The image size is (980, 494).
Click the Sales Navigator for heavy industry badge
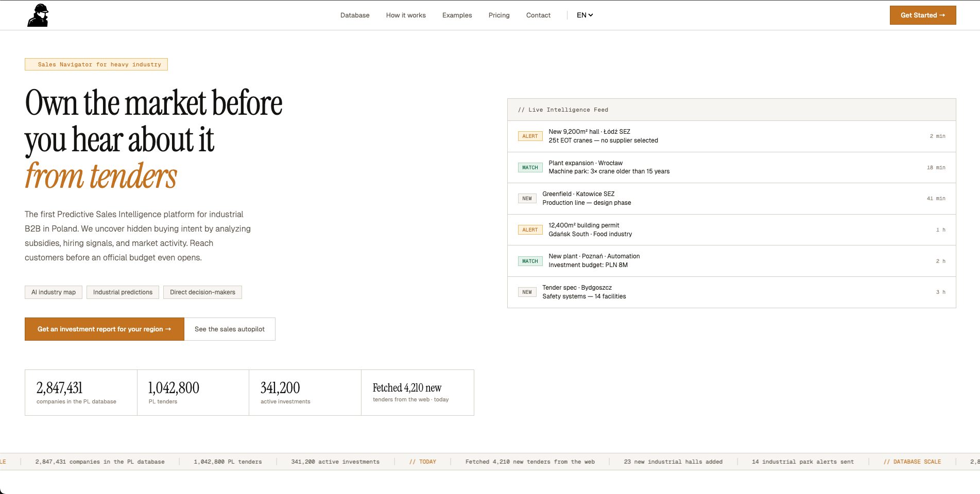96,64
